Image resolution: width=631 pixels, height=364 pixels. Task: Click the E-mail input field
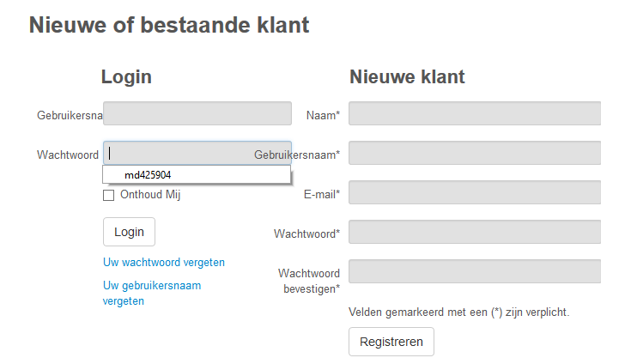click(x=474, y=193)
